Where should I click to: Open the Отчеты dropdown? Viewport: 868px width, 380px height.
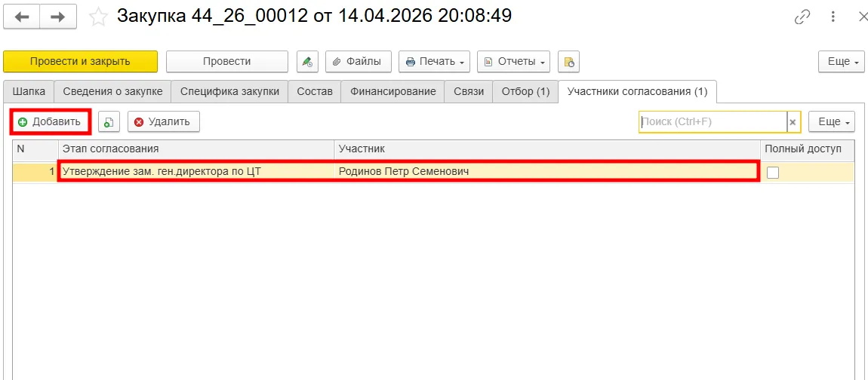coord(514,61)
